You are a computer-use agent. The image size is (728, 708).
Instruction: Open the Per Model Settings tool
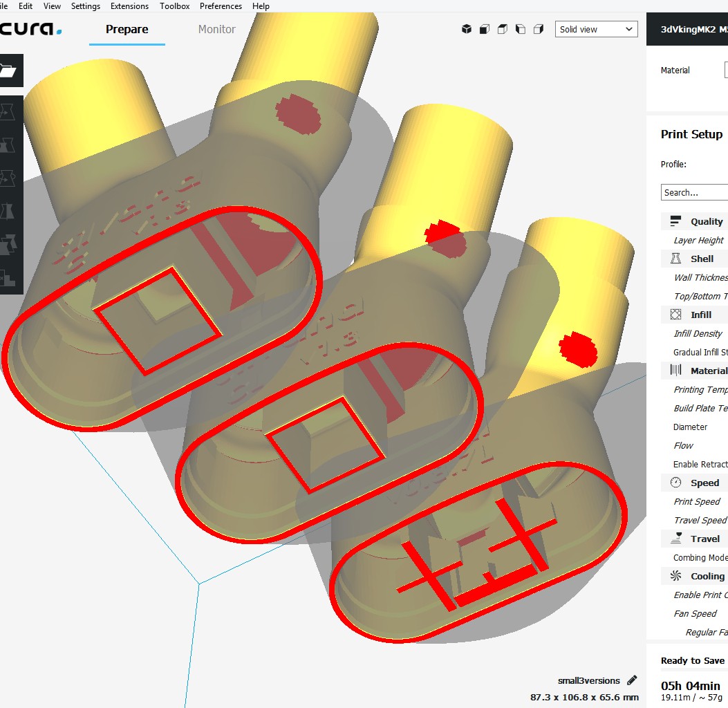pyautogui.click(x=8, y=243)
